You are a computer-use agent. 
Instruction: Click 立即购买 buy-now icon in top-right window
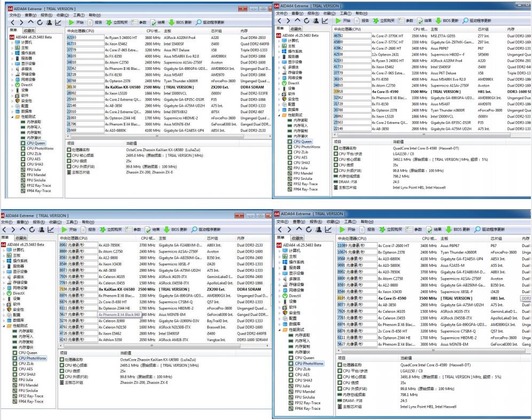375,21
